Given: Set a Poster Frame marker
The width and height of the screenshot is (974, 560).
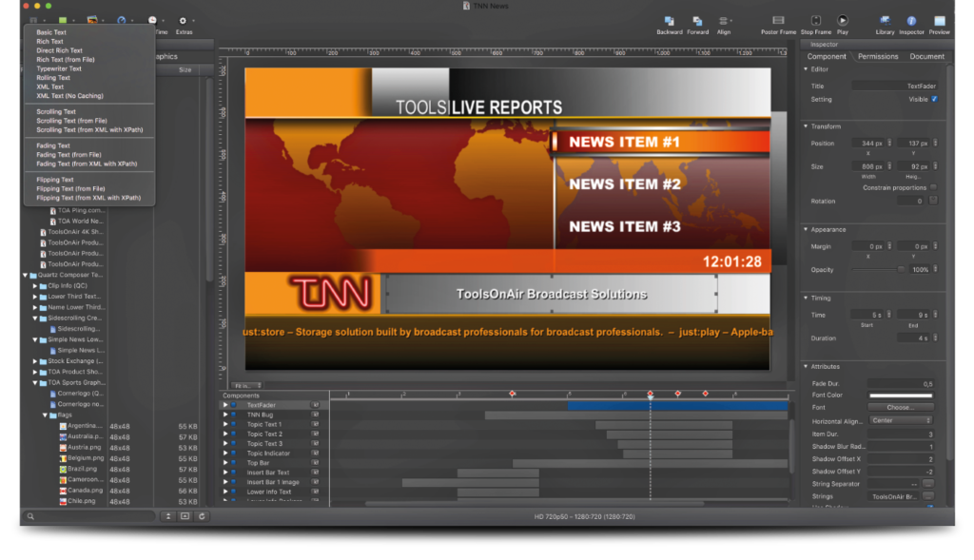Looking at the screenshot, I should pos(778,21).
